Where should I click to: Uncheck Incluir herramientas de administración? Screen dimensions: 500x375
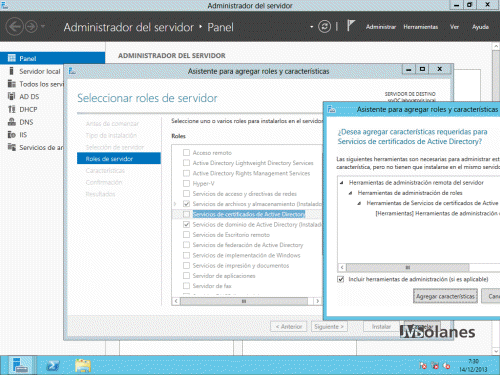click(341, 279)
